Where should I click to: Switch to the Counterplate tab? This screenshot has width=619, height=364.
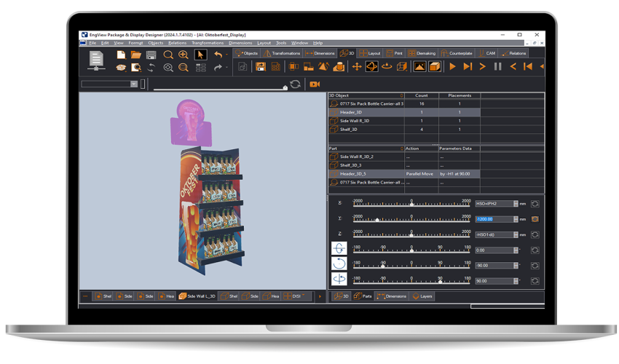(x=457, y=53)
